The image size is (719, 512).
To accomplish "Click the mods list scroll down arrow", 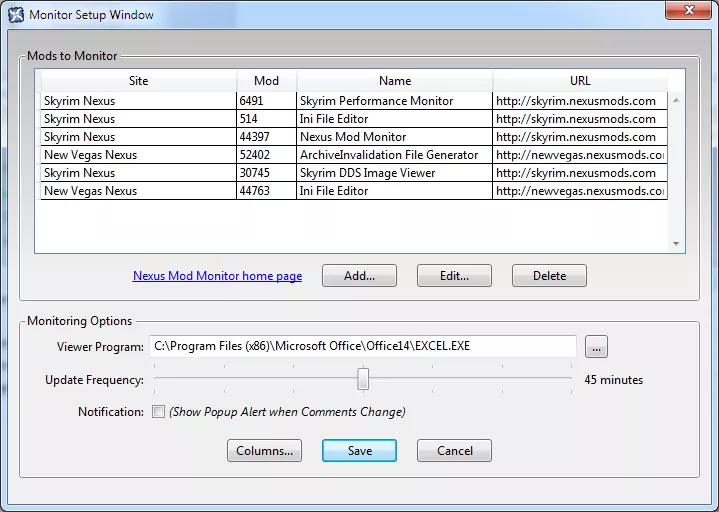I will click(676, 244).
